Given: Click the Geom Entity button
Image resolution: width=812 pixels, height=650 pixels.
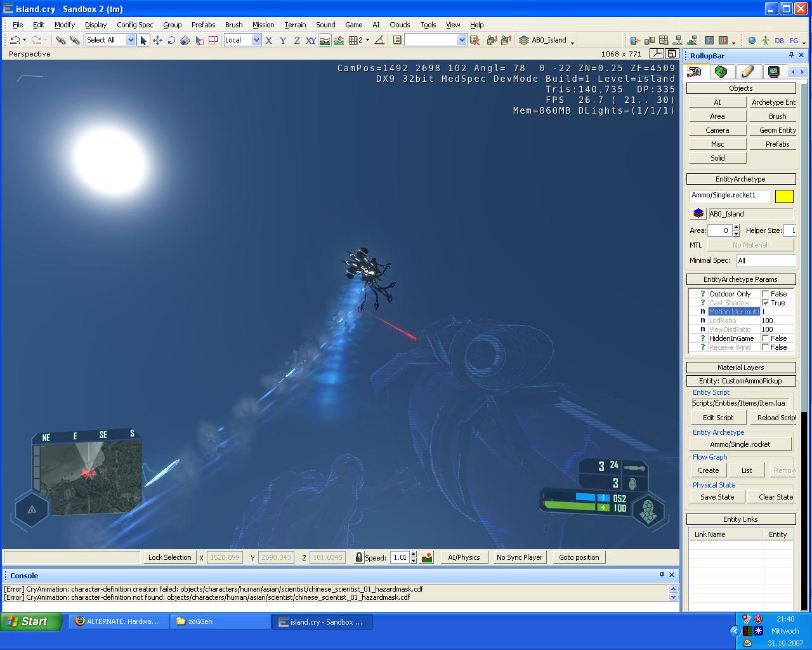Looking at the screenshot, I should pyautogui.click(x=773, y=130).
